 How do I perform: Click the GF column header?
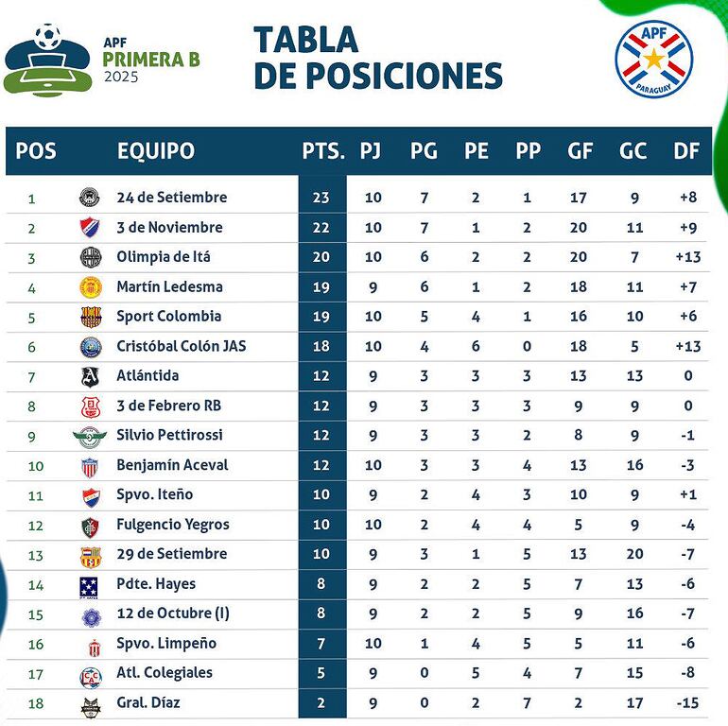[580, 151]
